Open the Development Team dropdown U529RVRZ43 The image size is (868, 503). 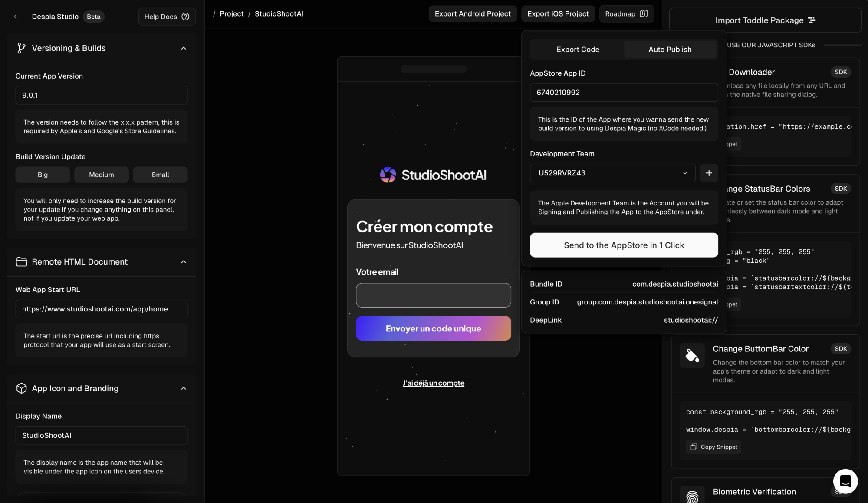612,173
